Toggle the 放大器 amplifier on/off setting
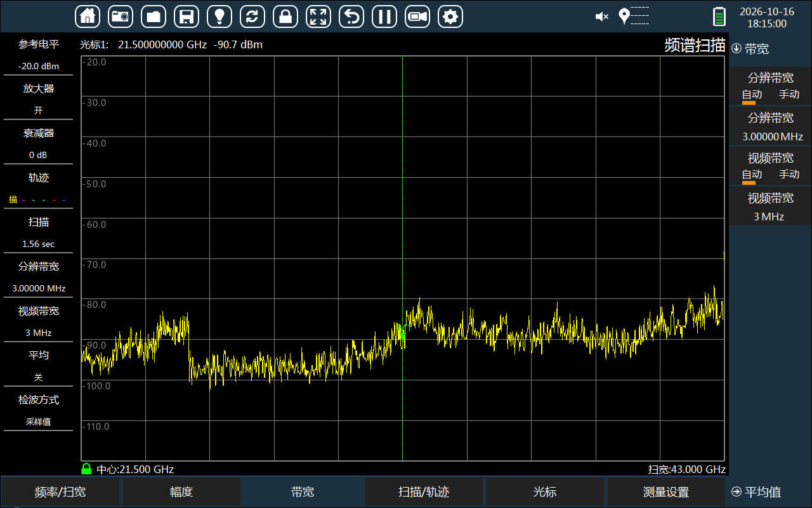 (x=38, y=99)
